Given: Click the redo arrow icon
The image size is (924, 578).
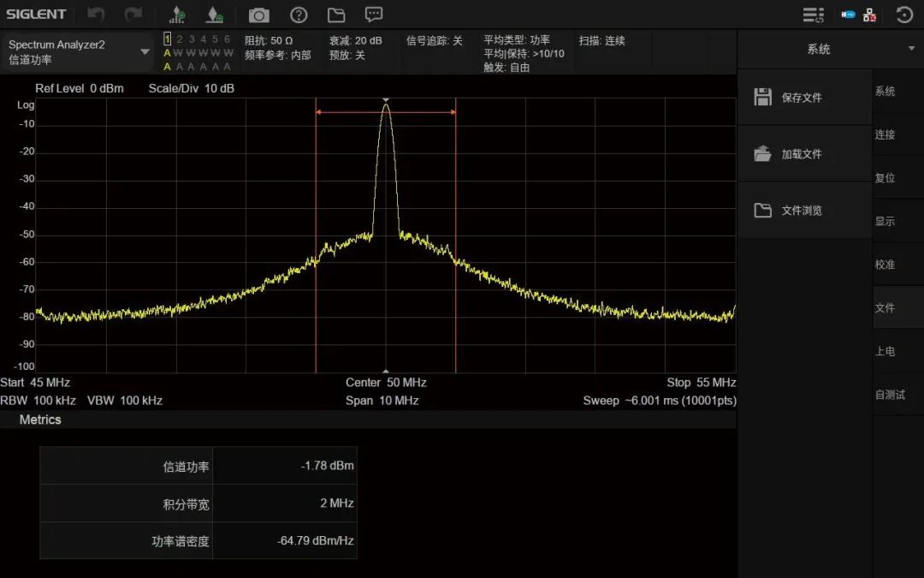Looking at the screenshot, I should (x=133, y=15).
